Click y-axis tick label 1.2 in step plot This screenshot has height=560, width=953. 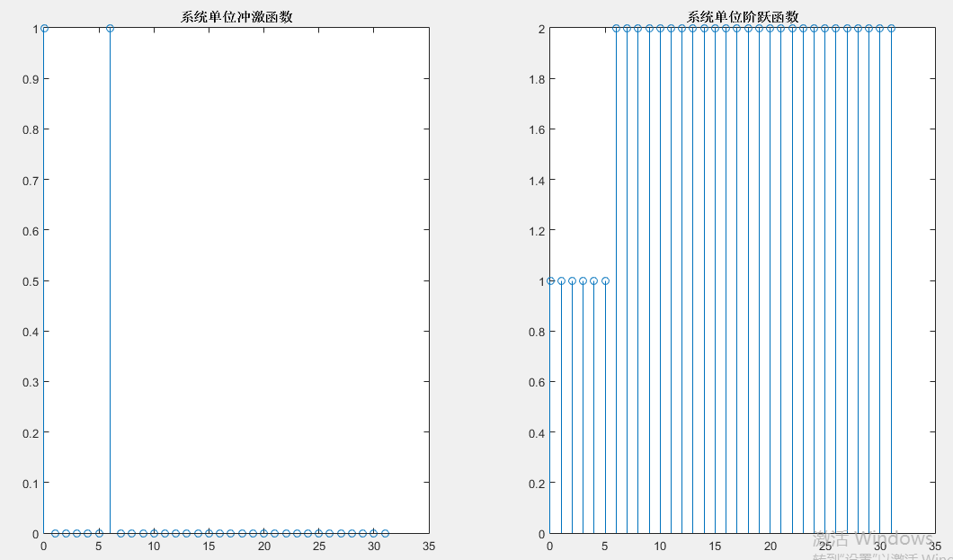538,231
